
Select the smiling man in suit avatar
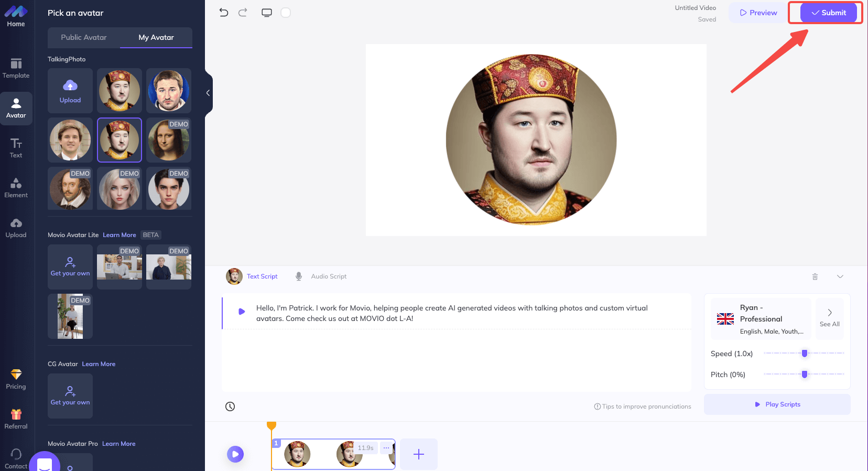(70, 140)
